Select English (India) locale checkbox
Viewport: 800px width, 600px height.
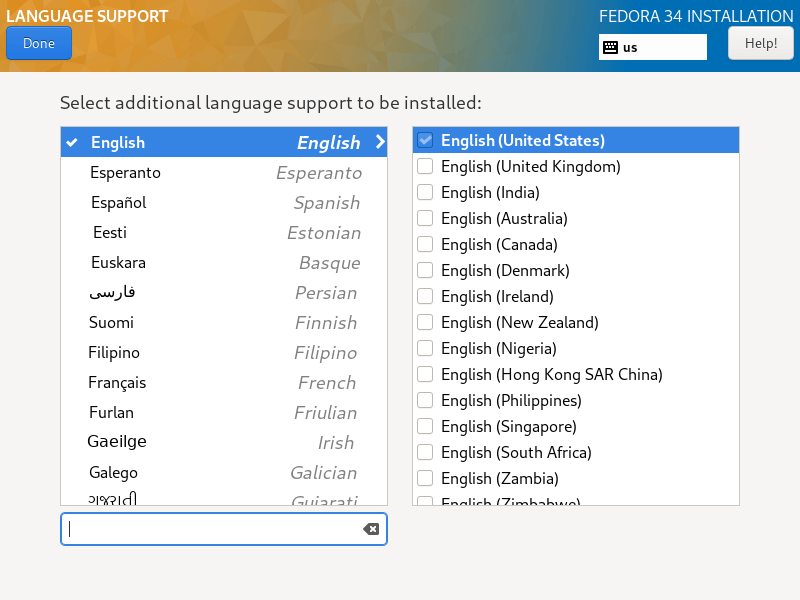click(x=425, y=193)
